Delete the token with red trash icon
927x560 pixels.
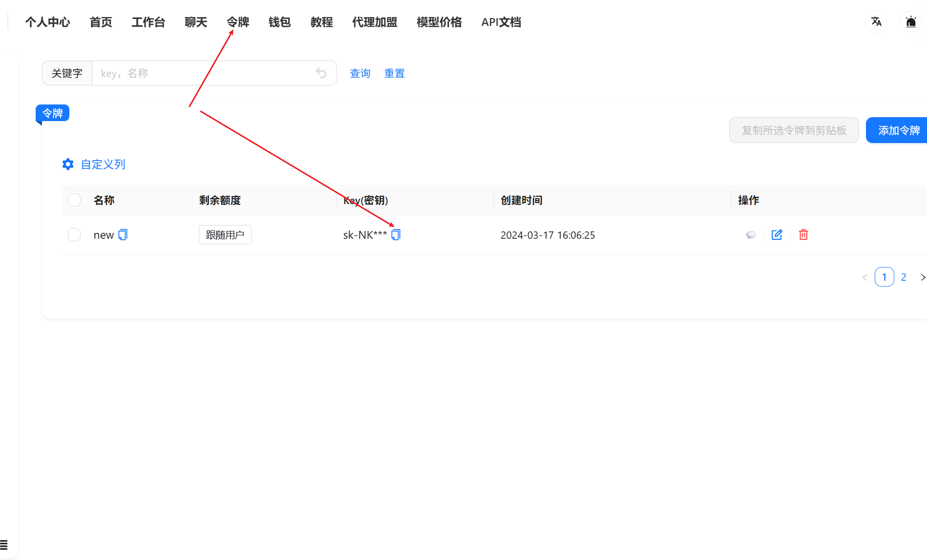[x=803, y=235]
